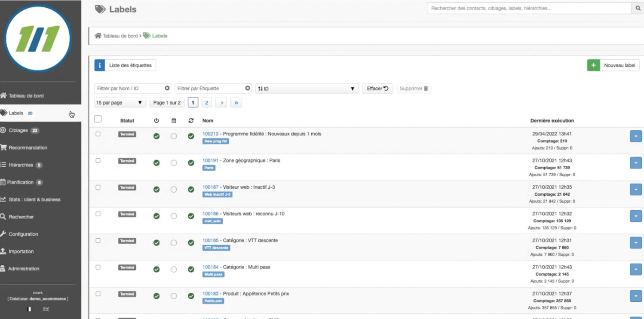Click the Tableau de bord breadcrumb link
644x319 pixels.
(x=120, y=36)
